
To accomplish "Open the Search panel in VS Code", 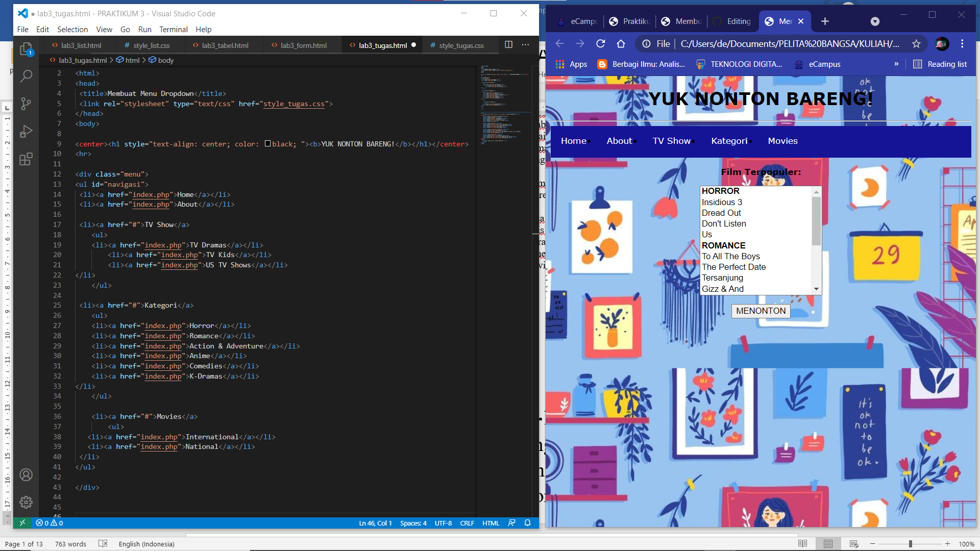I will [x=26, y=76].
